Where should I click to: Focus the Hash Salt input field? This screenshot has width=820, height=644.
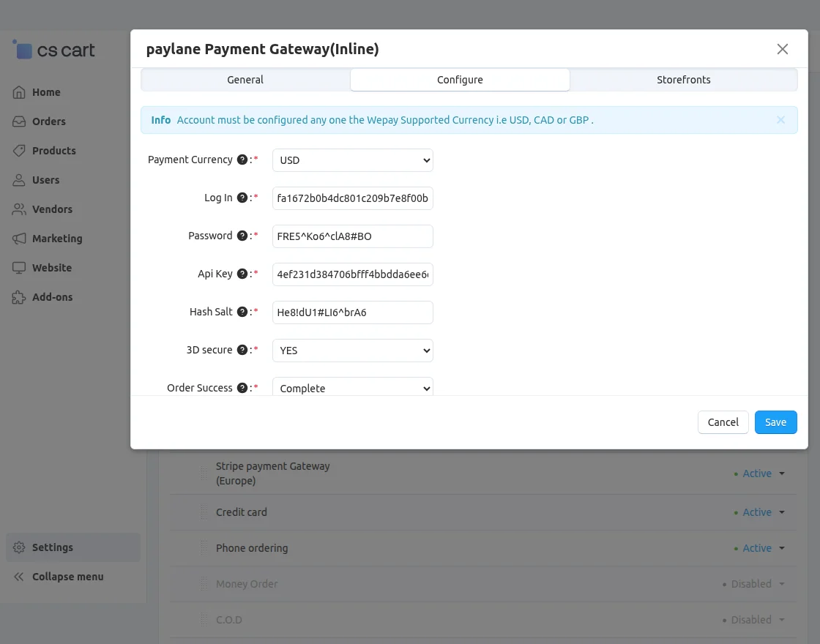click(352, 312)
